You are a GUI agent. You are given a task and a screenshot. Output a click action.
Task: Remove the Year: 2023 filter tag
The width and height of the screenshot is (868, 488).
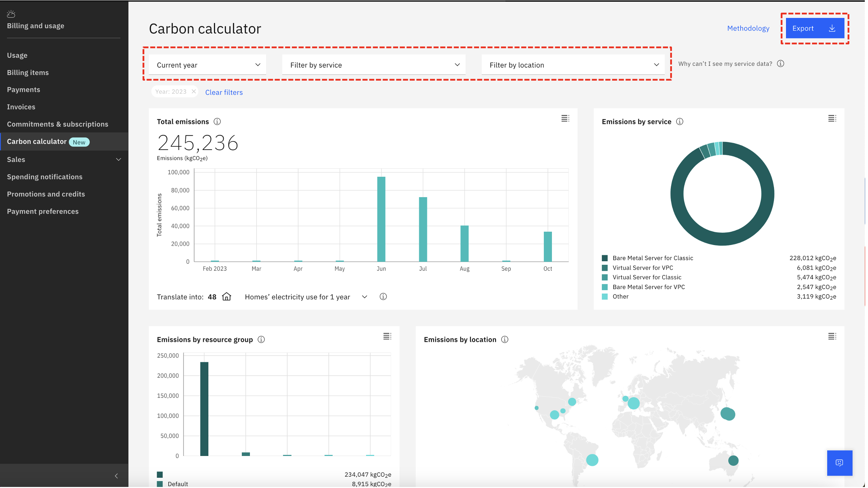tap(194, 92)
